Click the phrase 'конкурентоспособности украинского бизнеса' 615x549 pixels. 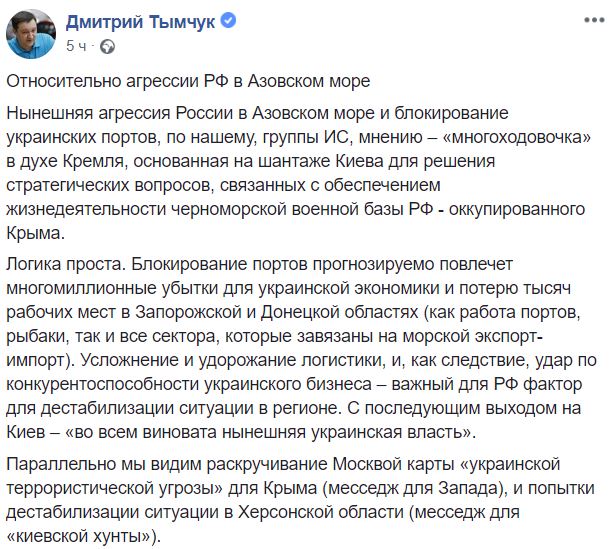coord(189,384)
